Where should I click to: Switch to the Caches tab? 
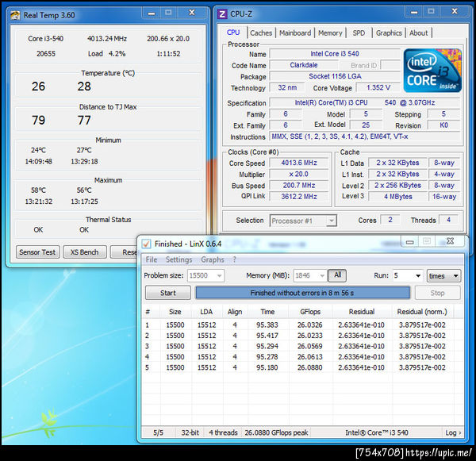(x=261, y=33)
